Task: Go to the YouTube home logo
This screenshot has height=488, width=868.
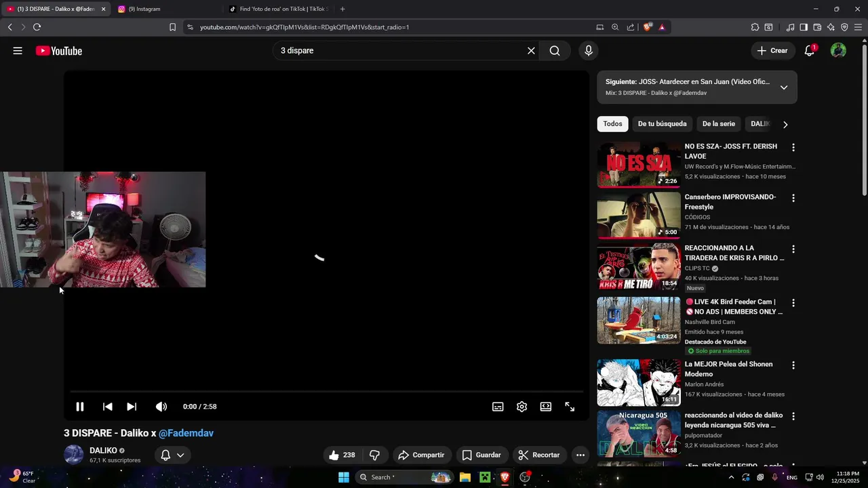Action: (x=59, y=51)
